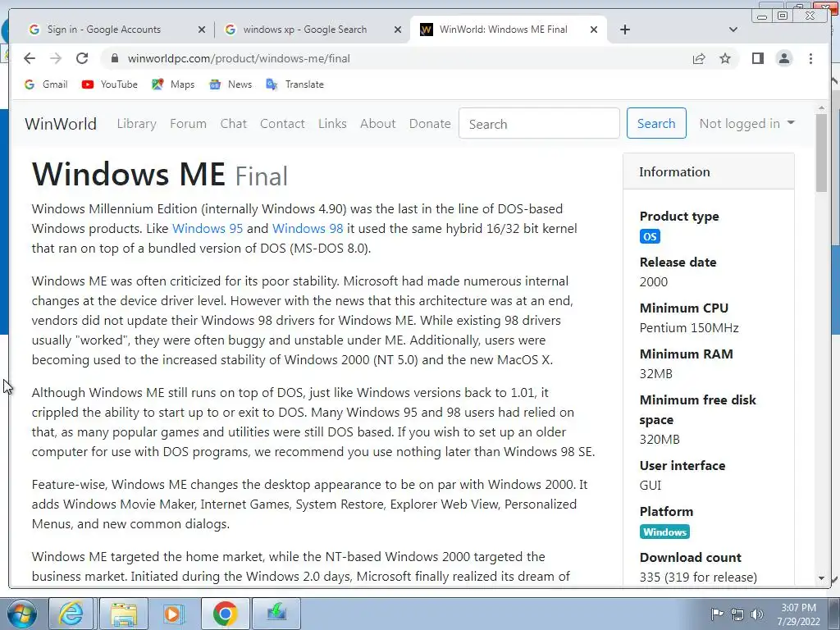Click the page scrollbar up arrow
Screen dimensions: 840x630
coord(821,108)
